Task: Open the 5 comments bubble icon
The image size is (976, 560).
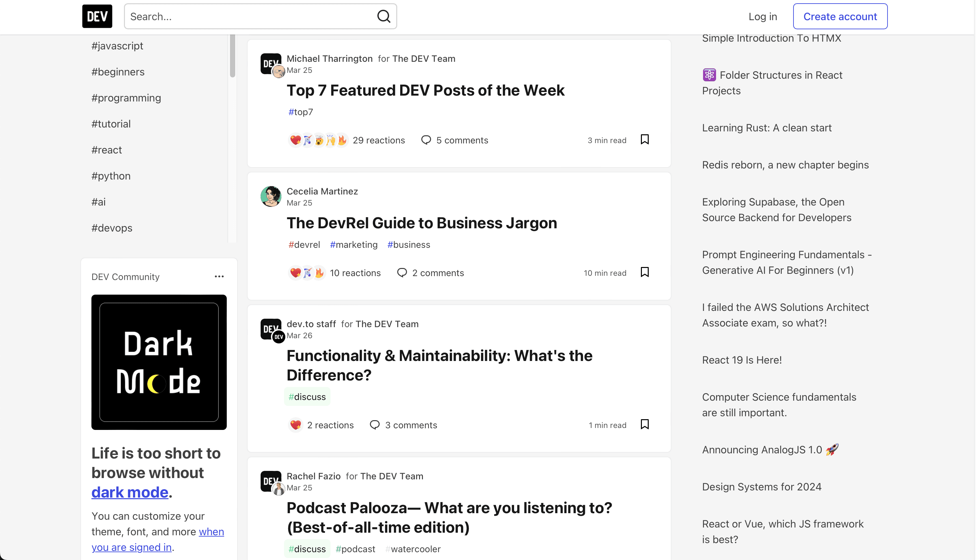Action: (426, 140)
